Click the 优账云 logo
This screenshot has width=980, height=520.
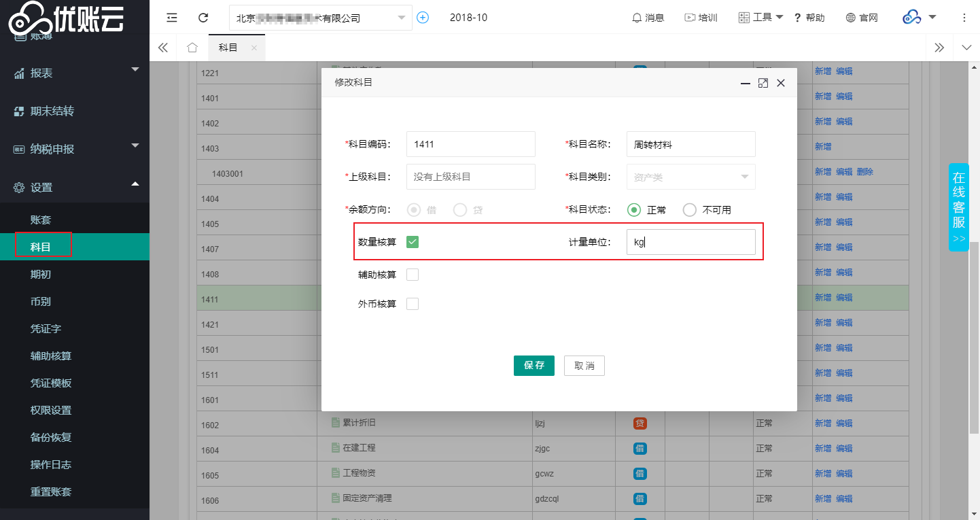click(66, 18)
